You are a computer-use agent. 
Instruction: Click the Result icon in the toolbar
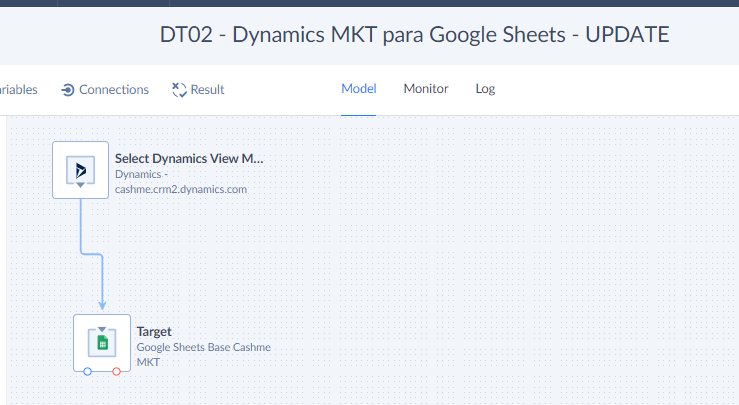click(179, 90)
